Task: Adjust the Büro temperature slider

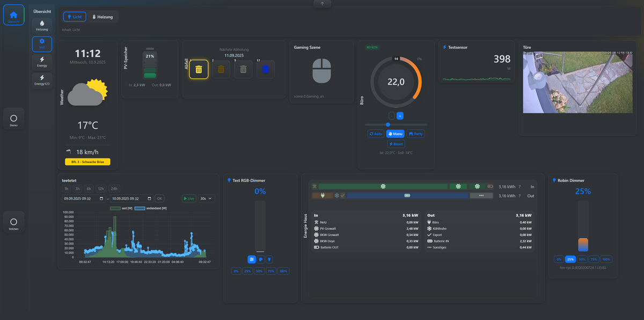Action: pyautogui.click(x=388, y=125)
